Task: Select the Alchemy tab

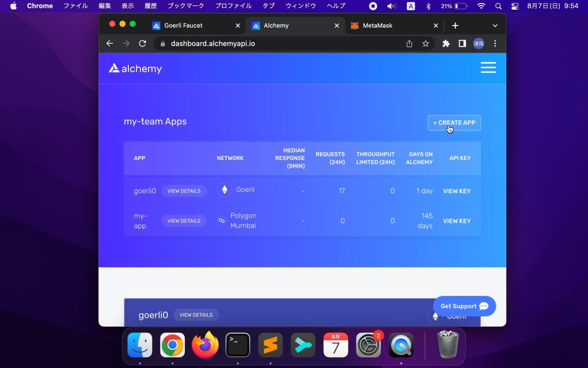Action: [295, 26]
